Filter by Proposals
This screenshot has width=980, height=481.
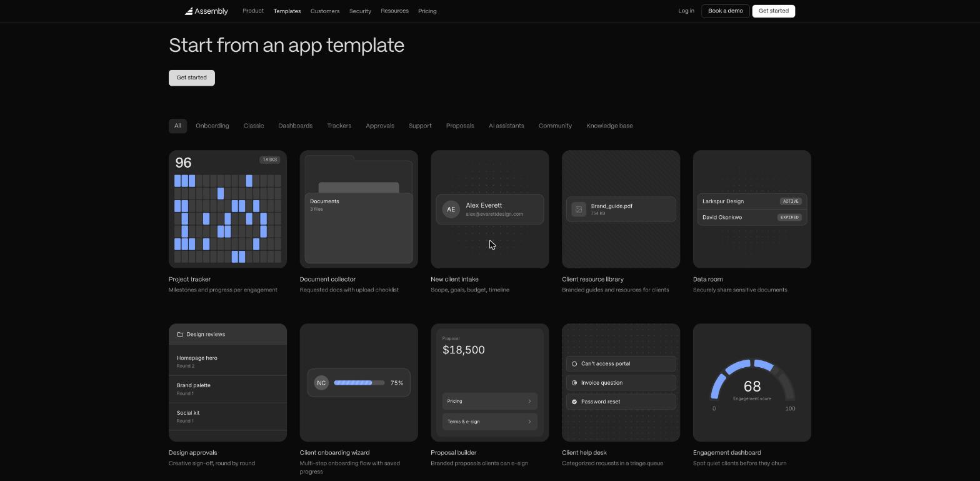[x=460, y=126]
